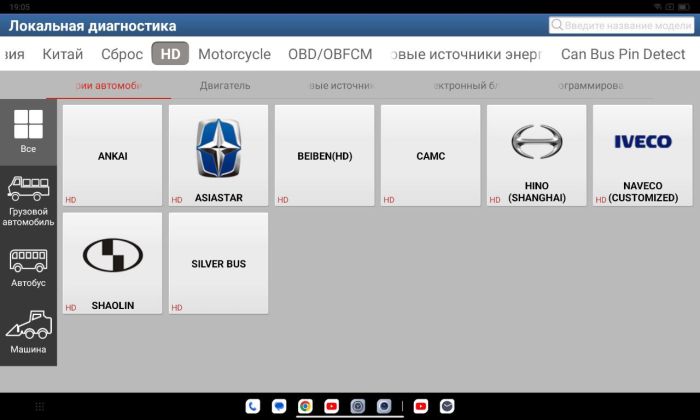Filter by Автобус bus category
Viewport: 700px width, 420px height.
click(x=28, y=268)
